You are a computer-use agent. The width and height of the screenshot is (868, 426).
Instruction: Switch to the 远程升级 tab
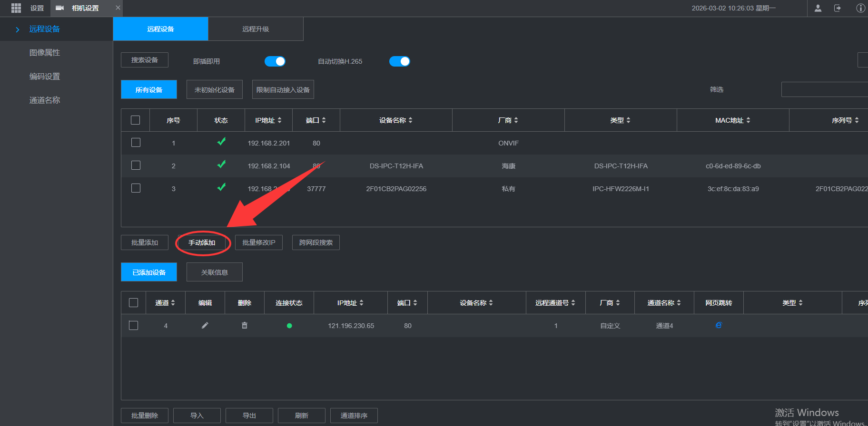coord(256,29)
